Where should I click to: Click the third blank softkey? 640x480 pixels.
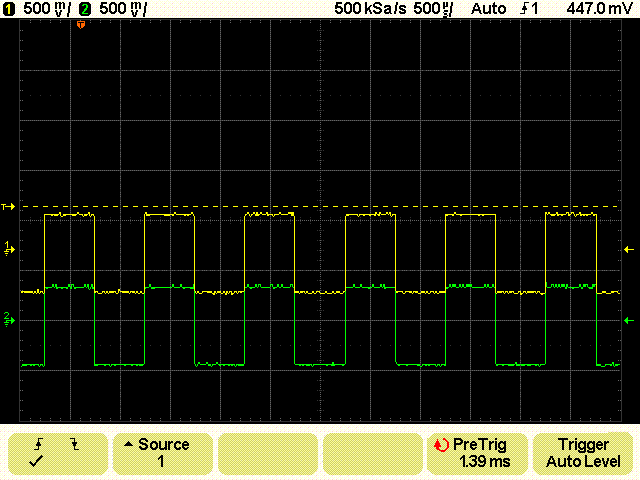click(268, 453)
